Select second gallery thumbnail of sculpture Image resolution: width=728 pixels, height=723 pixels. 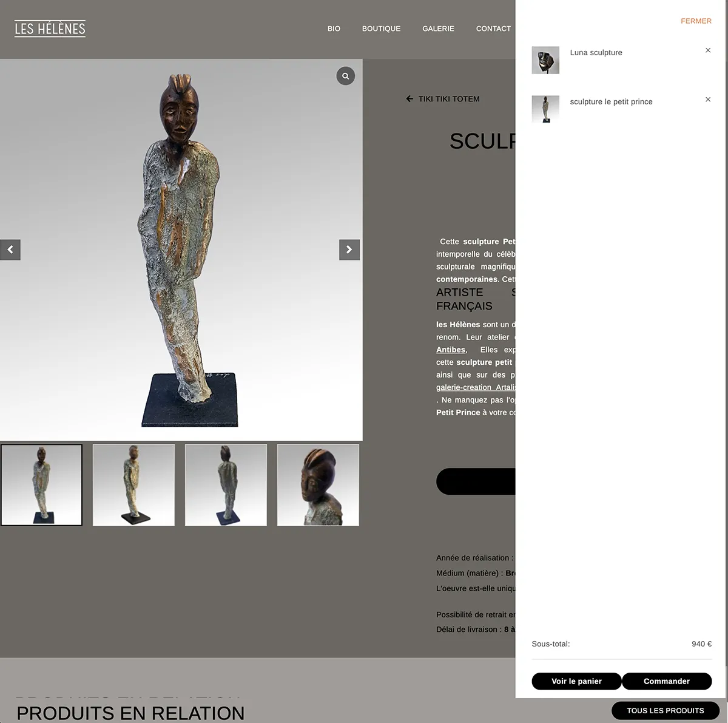pyautogui.click(x=133, y=485)
